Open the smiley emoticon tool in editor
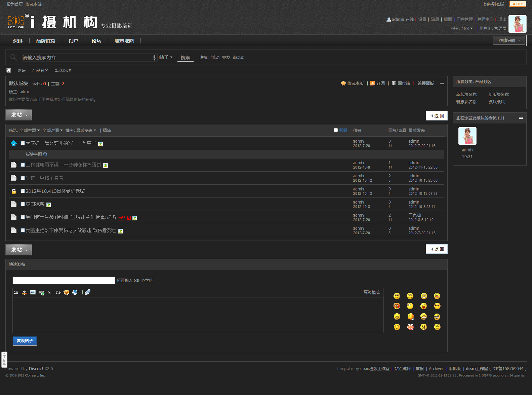Viewport: 532px width, 395px height. coord(67,292)
